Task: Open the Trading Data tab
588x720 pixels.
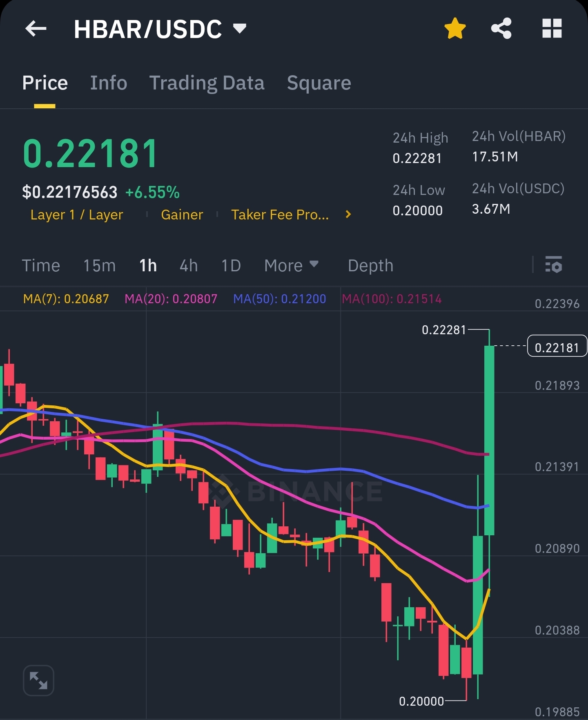Action: pos(207,83)
